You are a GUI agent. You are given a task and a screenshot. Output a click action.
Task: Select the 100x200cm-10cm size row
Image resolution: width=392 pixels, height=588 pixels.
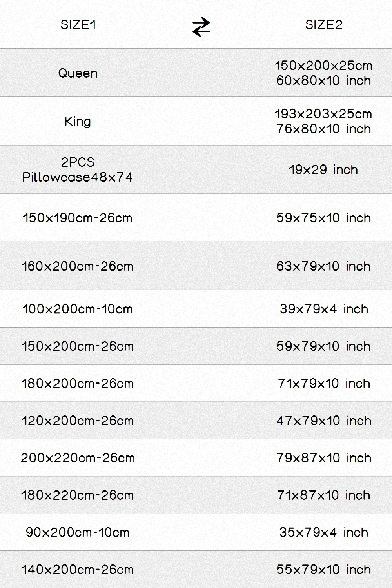(x=196, y=309)
